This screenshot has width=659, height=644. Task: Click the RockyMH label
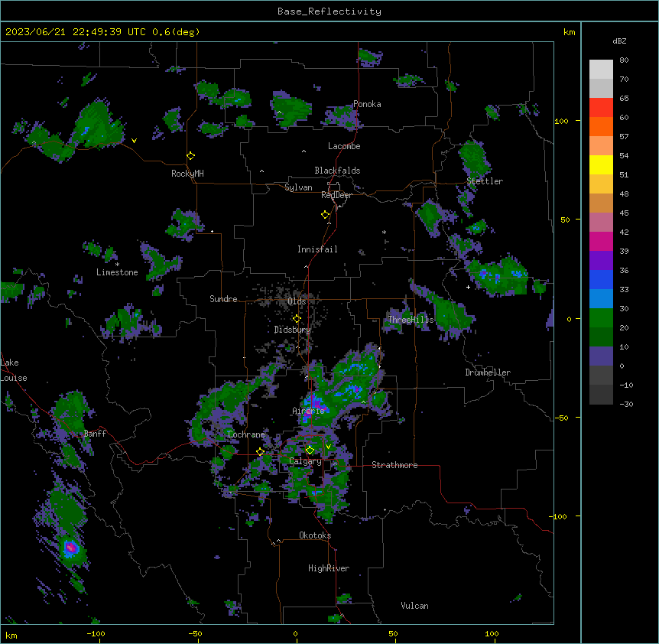(x=187, y=173)
